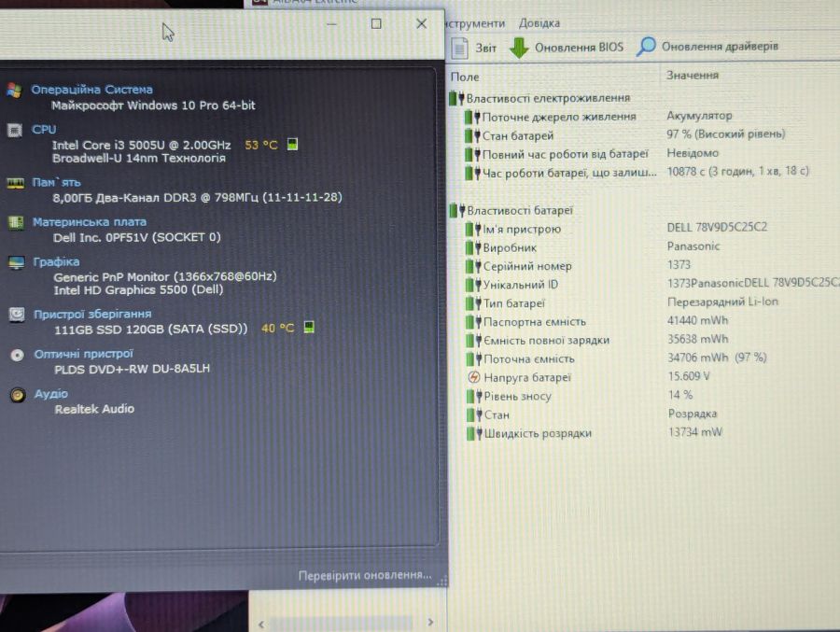Screen dimensions: 840x632
Task: Click the 111GB SSD 120GB storage text
Action: pyautogui.click(x=151, y=330)
